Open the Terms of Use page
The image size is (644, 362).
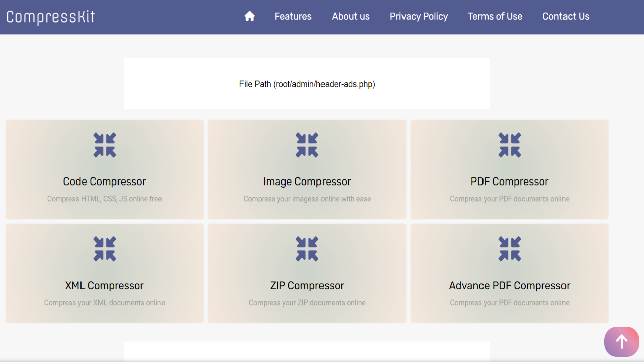tap(495, 16)
